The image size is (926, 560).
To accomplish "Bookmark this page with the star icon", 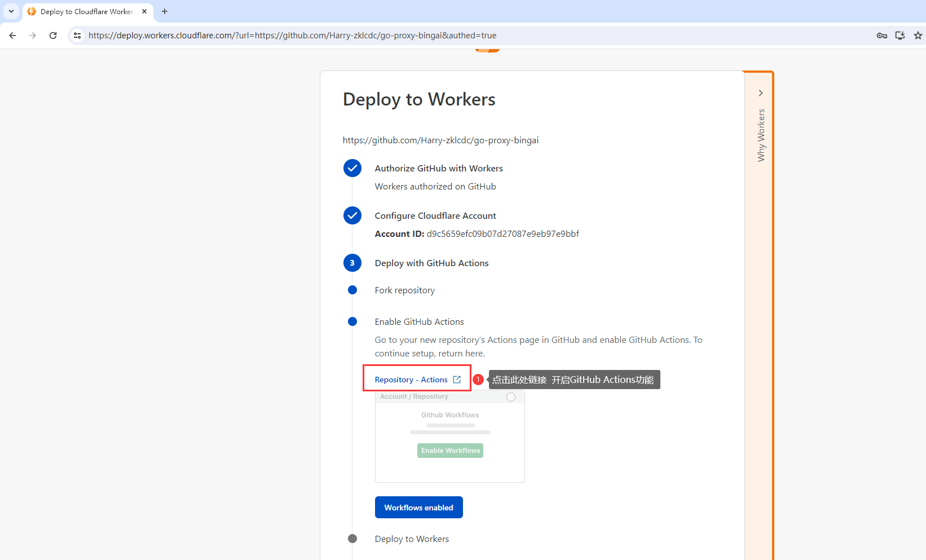I will pos(918,36).
